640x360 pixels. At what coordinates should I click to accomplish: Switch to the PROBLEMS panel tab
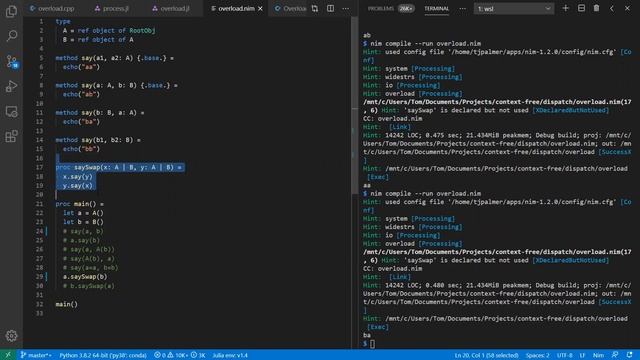(380, 9)
